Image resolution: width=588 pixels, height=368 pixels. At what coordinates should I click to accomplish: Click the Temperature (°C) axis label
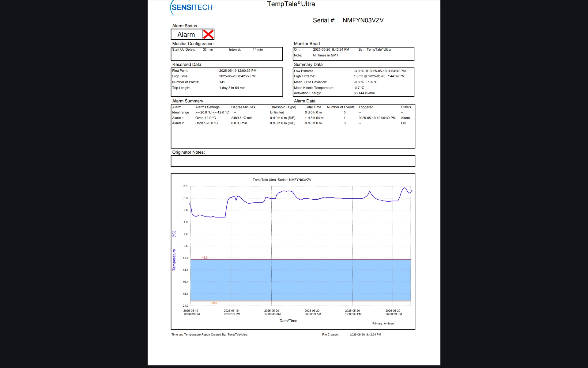click(174, 251)
